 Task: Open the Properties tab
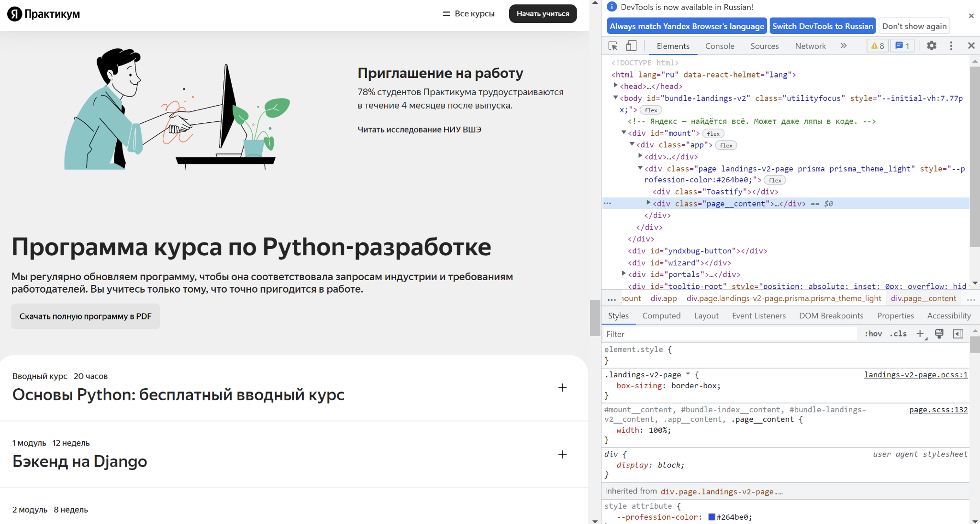895,316
